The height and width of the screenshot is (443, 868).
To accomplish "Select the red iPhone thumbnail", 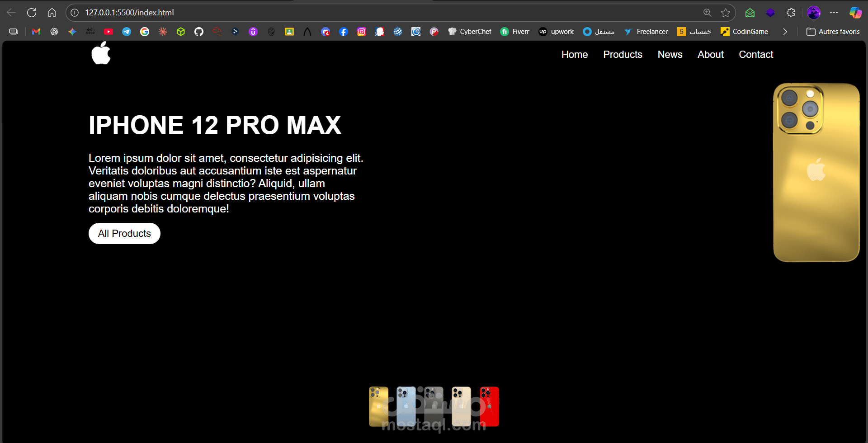I will coord(489,406).
